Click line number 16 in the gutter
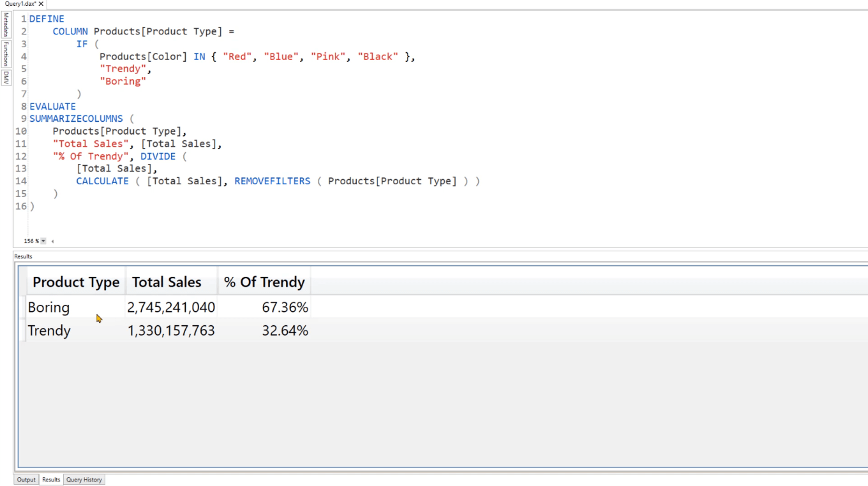 click(20, 206)
